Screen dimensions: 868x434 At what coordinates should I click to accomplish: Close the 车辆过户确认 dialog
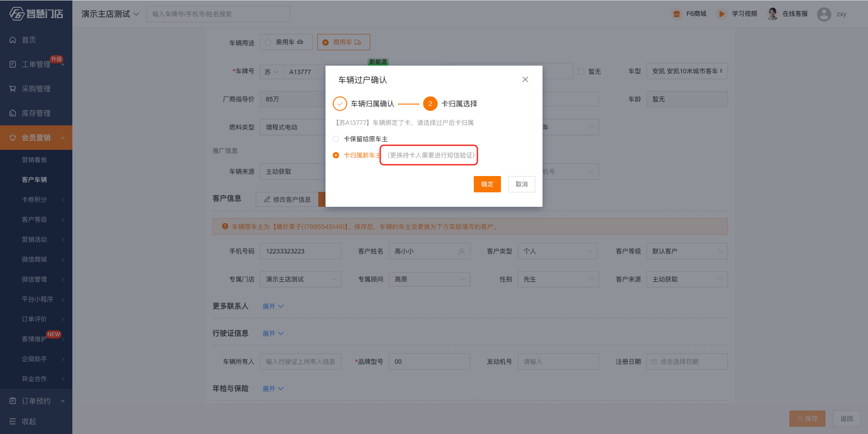point(525,80)
